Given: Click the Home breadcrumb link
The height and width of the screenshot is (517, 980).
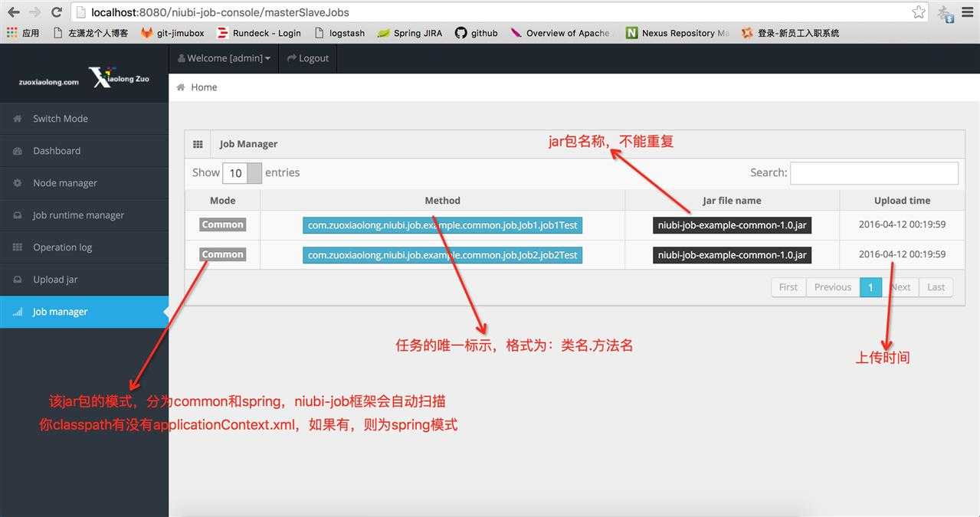Looking at the screenshot, I should tap(204, 87).
